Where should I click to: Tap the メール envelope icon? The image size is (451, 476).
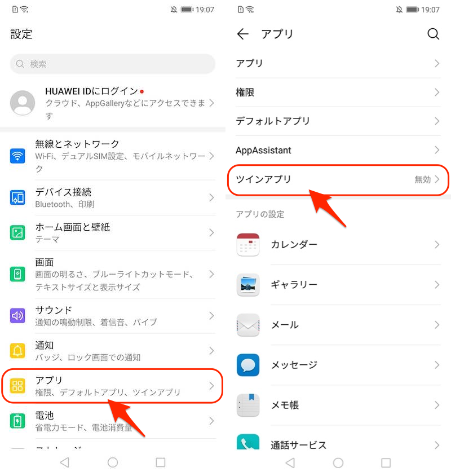(248, 325)
